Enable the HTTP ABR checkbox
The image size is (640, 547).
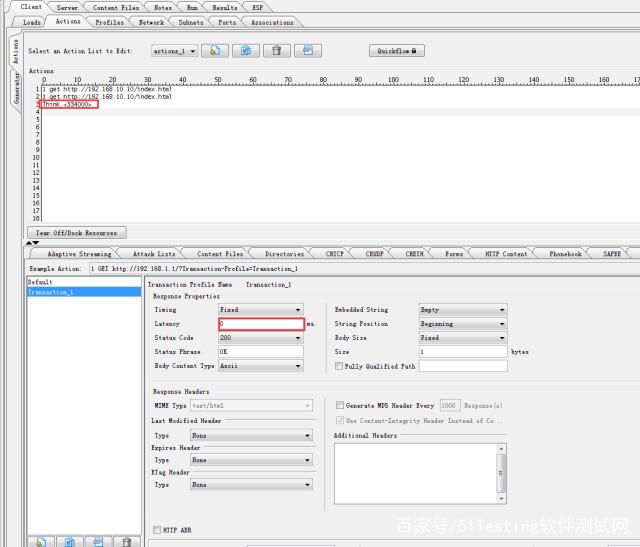pos(157,530)
